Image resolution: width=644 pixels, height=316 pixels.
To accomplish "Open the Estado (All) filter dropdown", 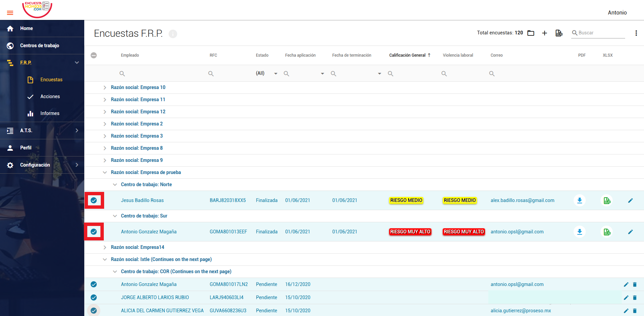I will coord(267,73).
